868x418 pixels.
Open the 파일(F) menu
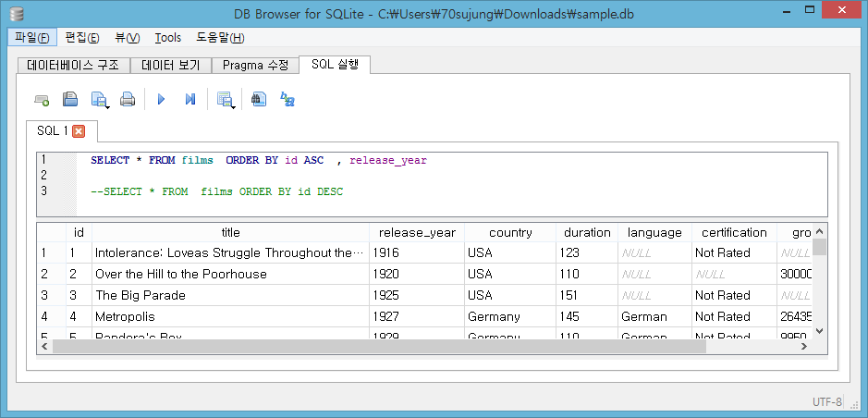point(32,38)
